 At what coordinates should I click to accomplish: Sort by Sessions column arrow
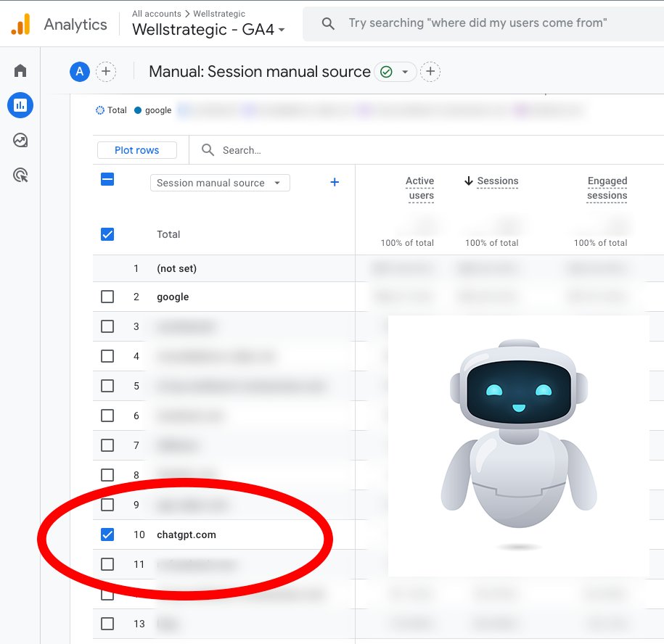(x=468, y=181)
